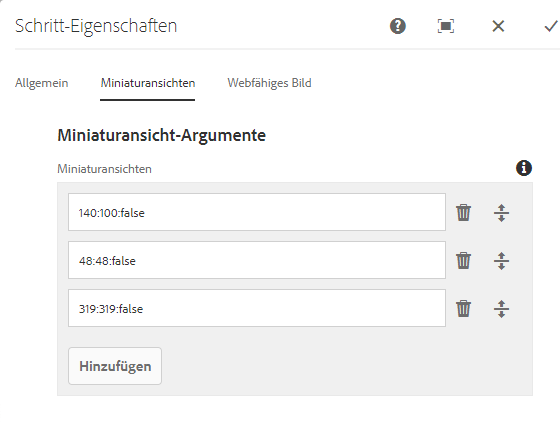This screenshot has width=560, height=425.
Task: Edit the 140:100:false input field
Action: 257,212
